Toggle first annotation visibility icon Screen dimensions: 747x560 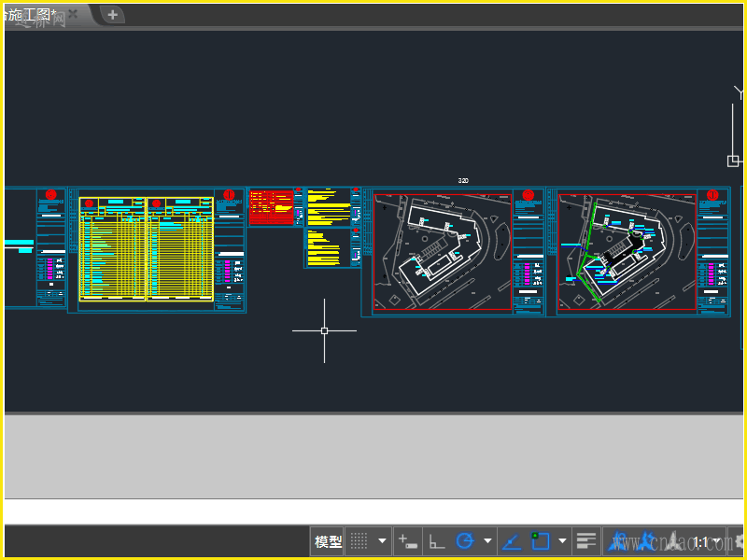[x=618, y=541]
